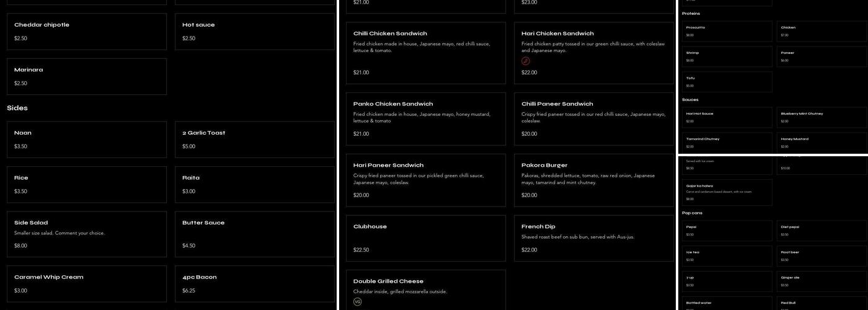
Task: Open the Panko Chicken Sandwich card
Action: tap(425, 118)
